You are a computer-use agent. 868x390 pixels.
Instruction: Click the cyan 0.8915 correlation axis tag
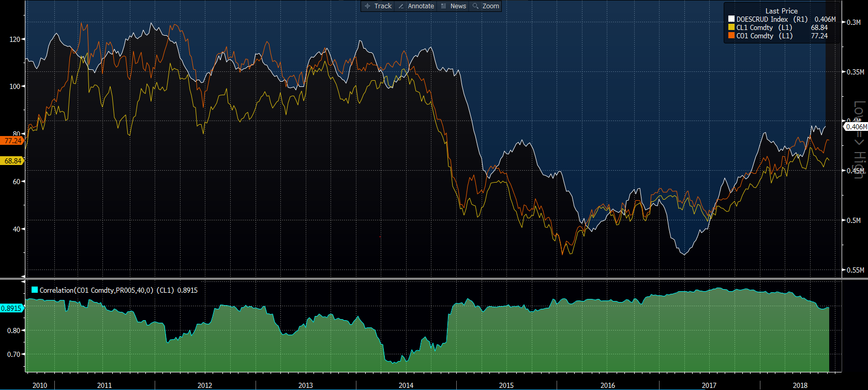tap(11, 308)
